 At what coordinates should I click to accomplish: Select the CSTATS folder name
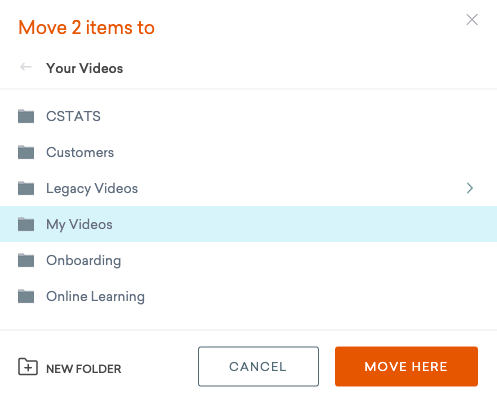click(x=73, y=116)
